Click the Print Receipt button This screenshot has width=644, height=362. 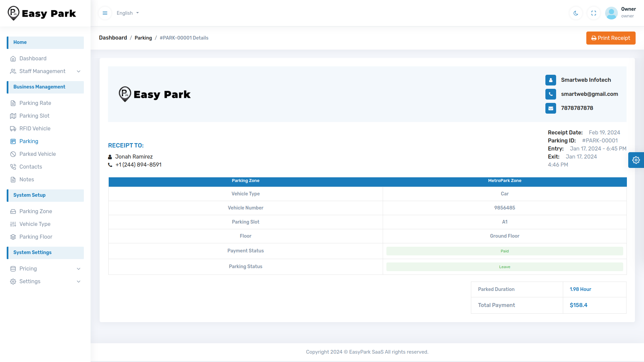point(610,38)
